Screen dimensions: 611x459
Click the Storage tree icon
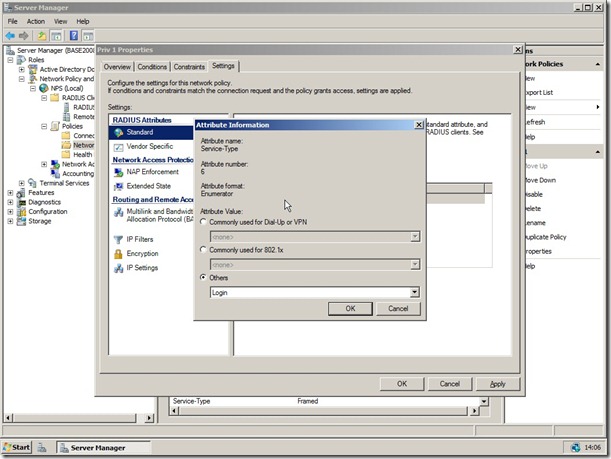21,221
